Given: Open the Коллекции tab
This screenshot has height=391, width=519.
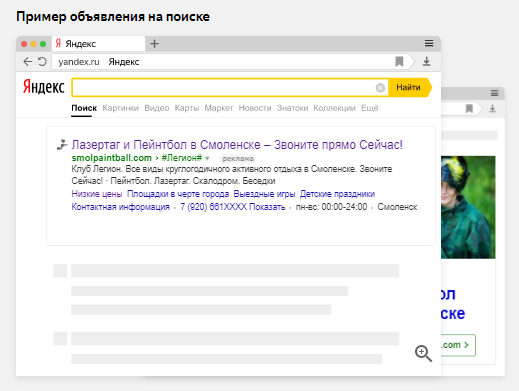Looking at the screenshot, I should pyautogui.click(x=334, y=108).
